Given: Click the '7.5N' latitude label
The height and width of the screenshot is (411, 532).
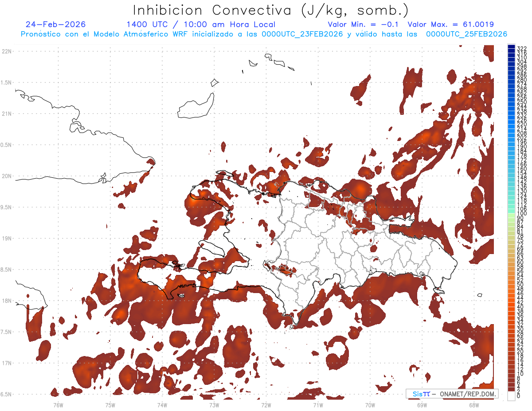Looking at the screenshot, I should point(6,332).
